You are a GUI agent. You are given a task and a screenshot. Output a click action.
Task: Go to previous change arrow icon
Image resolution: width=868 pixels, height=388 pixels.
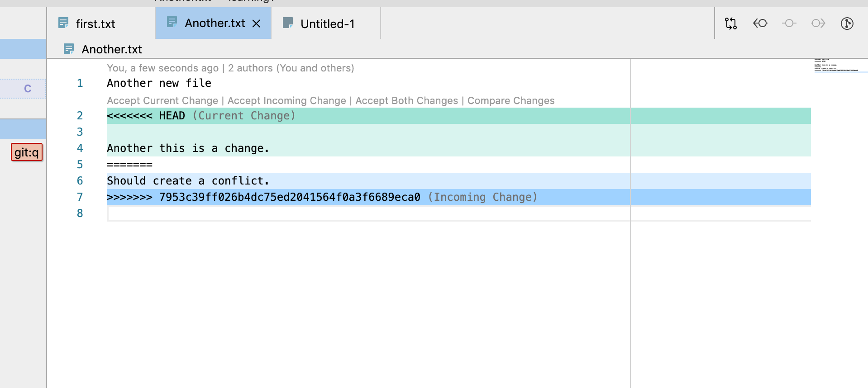(760, 23)
